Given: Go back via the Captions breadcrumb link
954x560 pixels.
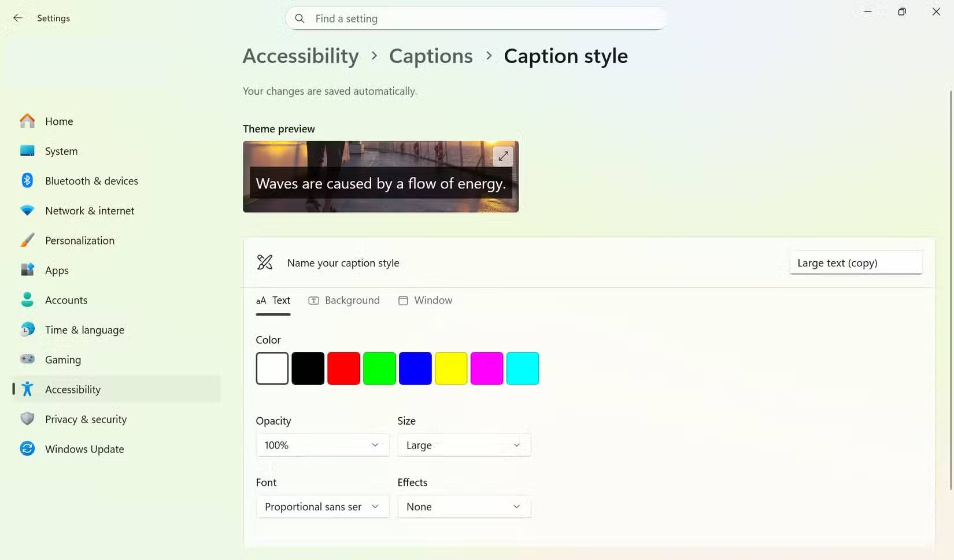Looking at the screenshot, I should [430, 55].
